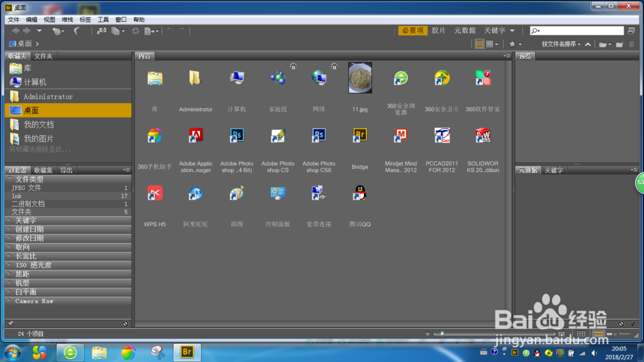
Task: Open the 视图 menu
Action: [x=50, y=19]
